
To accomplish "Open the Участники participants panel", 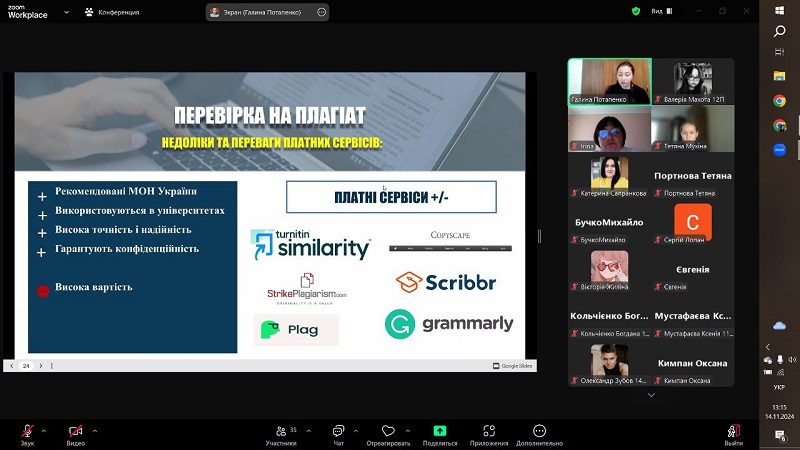I will [281, 435].
